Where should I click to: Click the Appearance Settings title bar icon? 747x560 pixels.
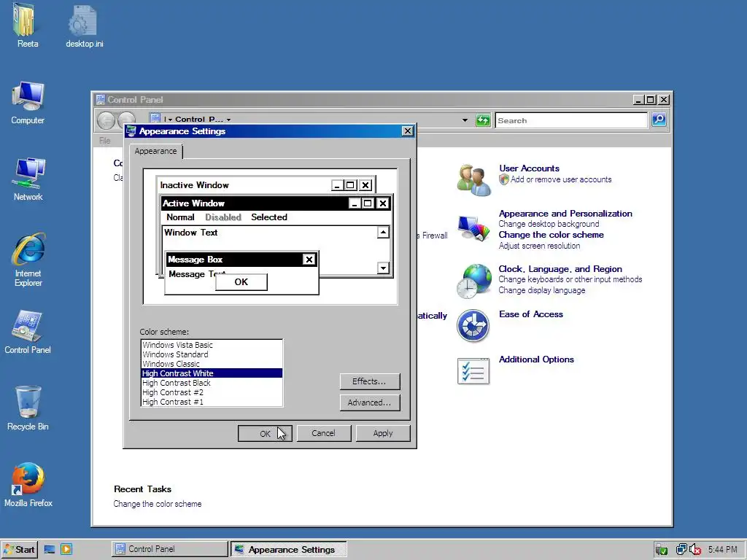pyautogui.click(x=131, y=131)
